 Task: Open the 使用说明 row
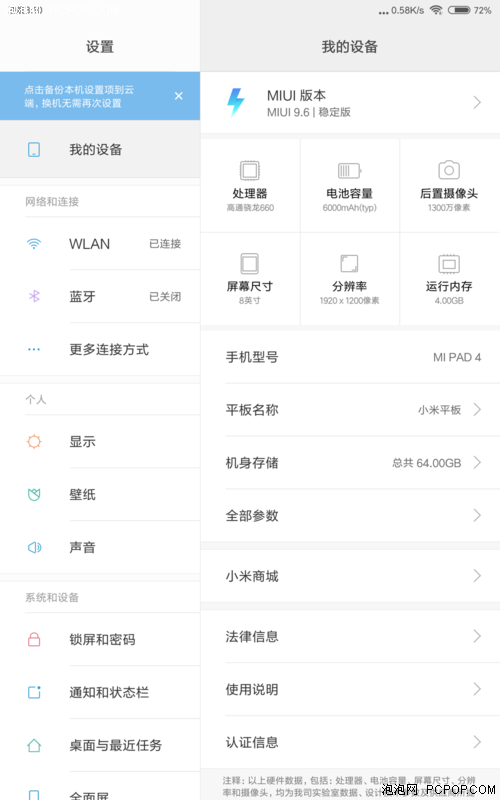(350, 689)
